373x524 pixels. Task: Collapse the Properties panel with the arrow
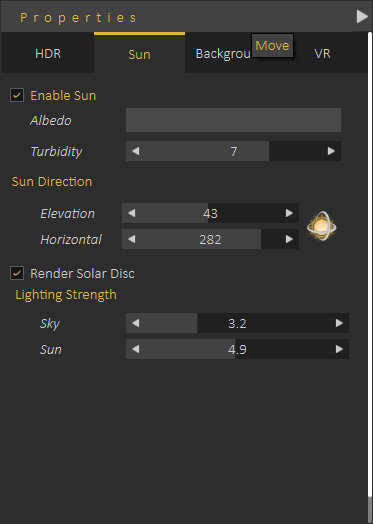[x=362, y=16]
